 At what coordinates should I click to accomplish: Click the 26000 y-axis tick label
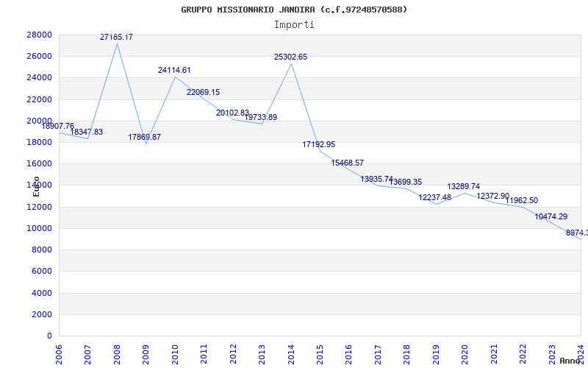click(40, 57)
